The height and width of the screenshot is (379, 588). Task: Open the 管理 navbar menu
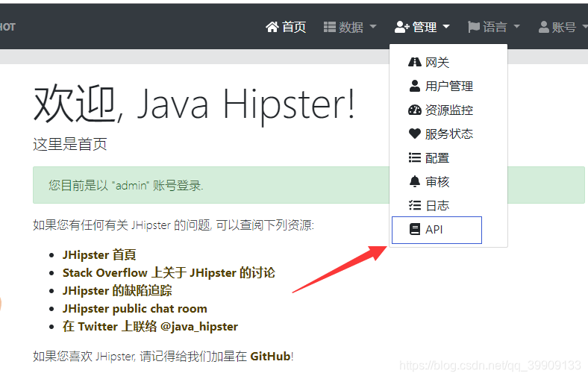point(422,27)
